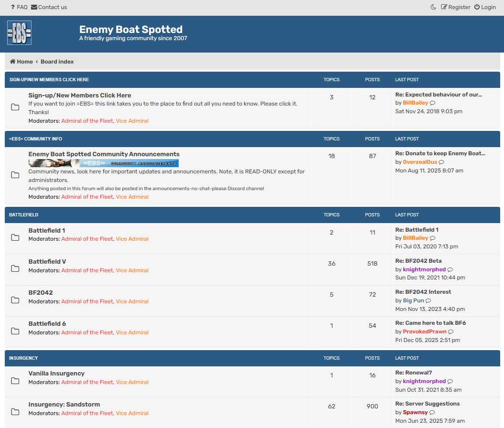
Task: Click the Login link
Action: point(485,7)
